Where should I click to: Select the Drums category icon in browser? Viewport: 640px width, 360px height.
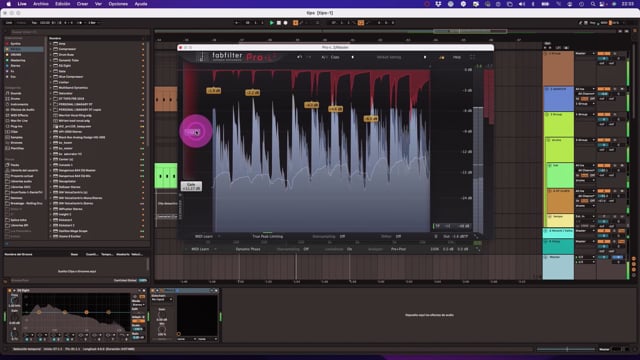pos(7,99)
